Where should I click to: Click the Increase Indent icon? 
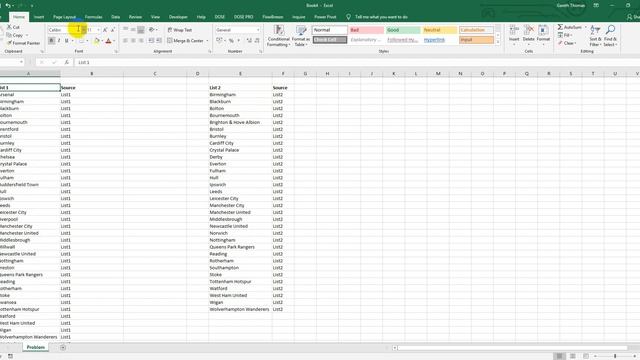[x=159, y=41]
